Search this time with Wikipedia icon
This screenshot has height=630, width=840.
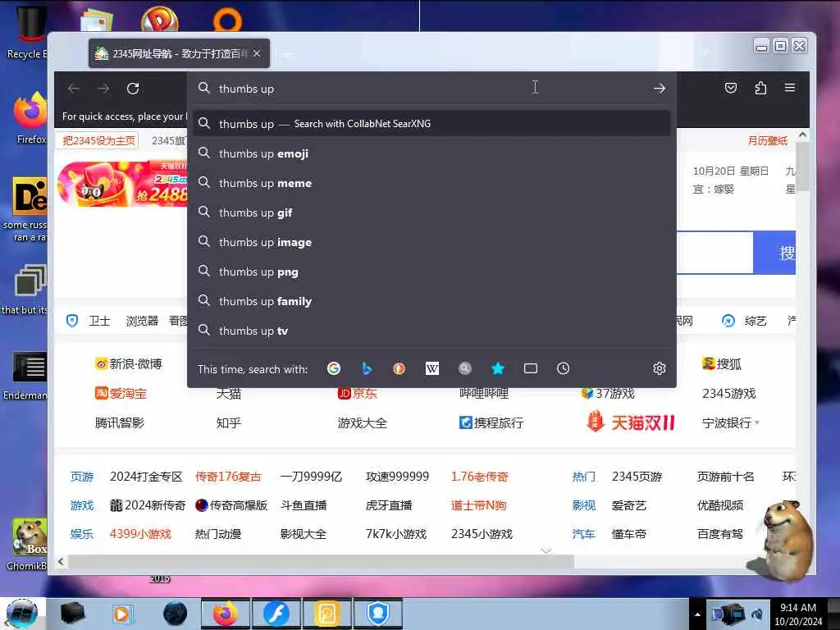[x=431, y=368]
